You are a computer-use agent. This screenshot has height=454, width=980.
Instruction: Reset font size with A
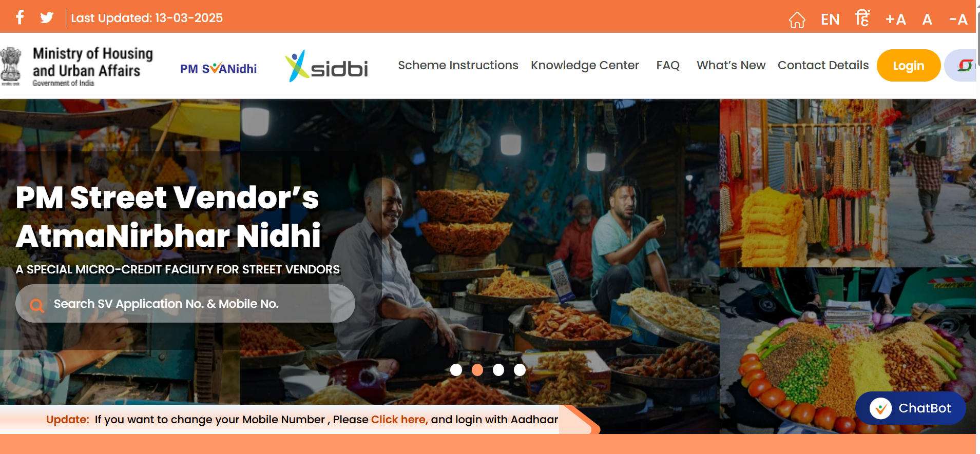(927, 19)
